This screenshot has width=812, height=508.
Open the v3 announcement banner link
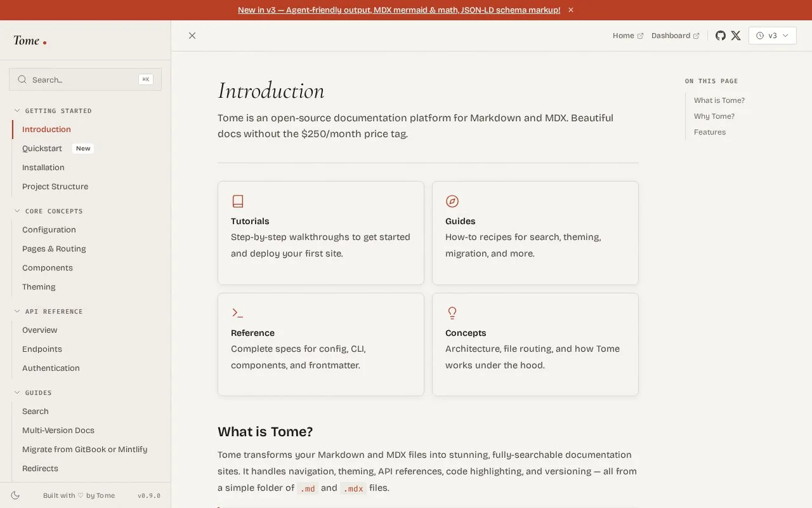[399, 10]
